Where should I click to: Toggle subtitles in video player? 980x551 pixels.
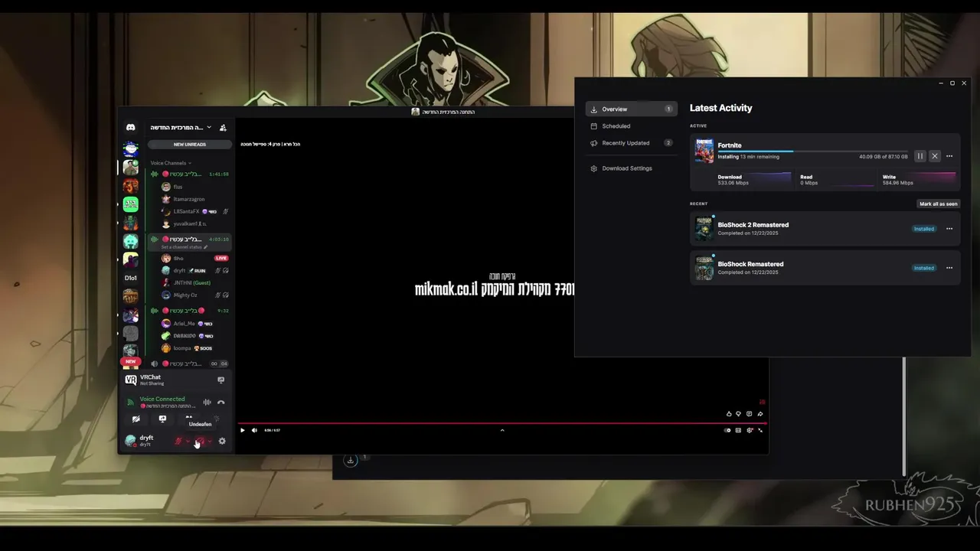(738, 430)
